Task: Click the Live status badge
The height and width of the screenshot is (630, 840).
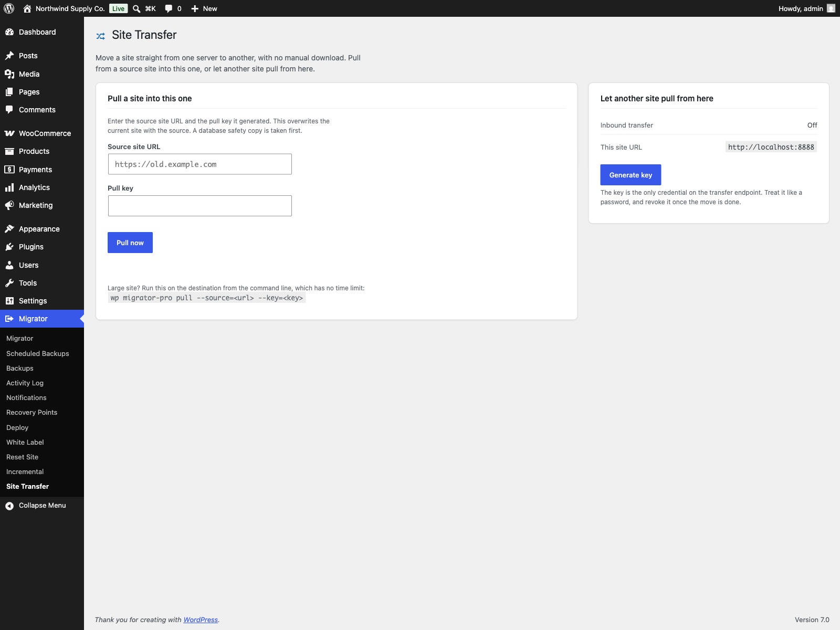Action: pos(119,8)
